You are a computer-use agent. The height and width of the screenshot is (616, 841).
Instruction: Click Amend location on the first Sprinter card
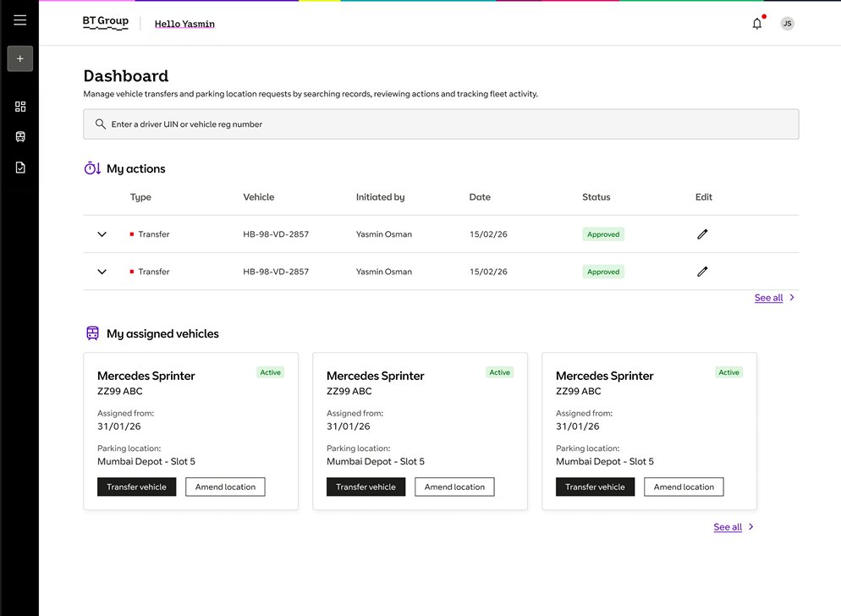click(225, 487)
